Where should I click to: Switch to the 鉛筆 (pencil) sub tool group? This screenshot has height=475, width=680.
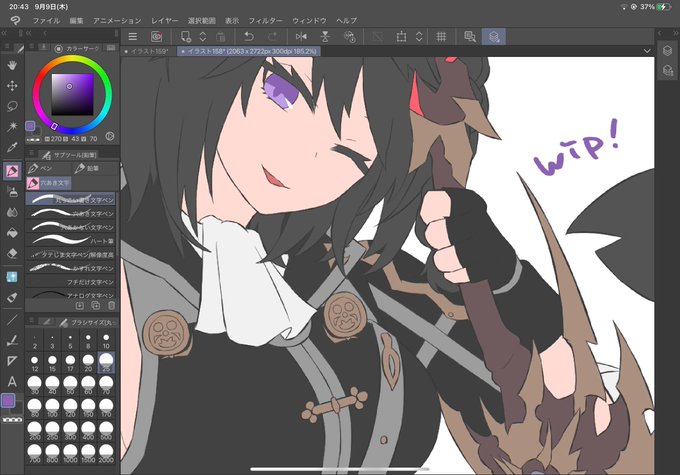pyautogui.click(x=94, y=168)
